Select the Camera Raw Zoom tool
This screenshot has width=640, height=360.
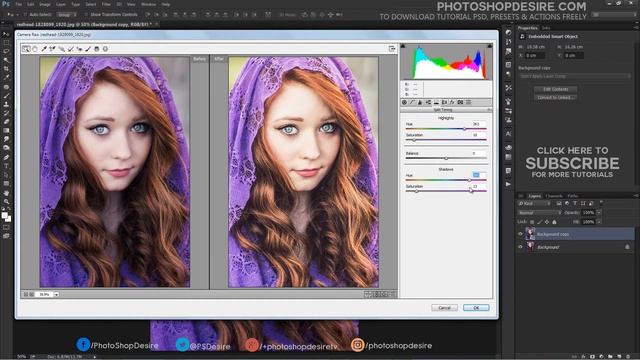coord(26,49)
